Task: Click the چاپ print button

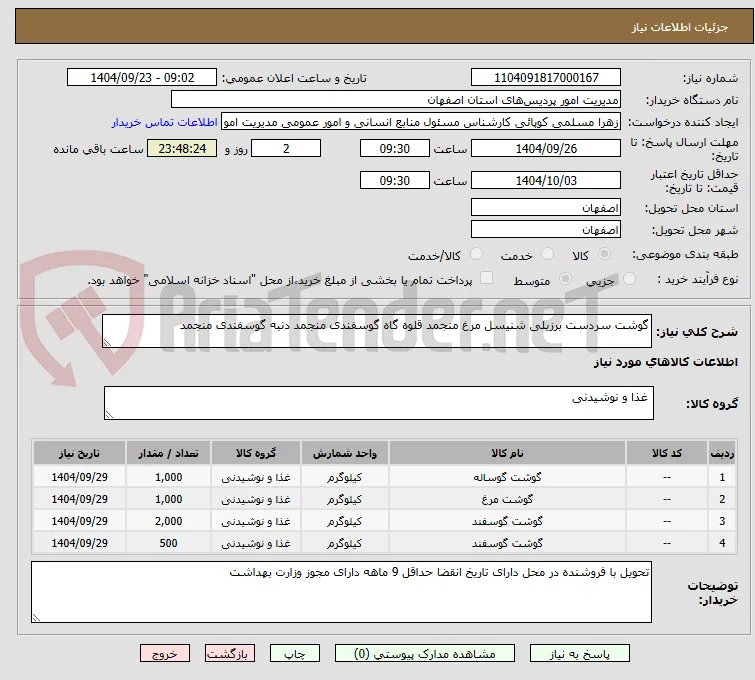Action: [x=294, y=654]
